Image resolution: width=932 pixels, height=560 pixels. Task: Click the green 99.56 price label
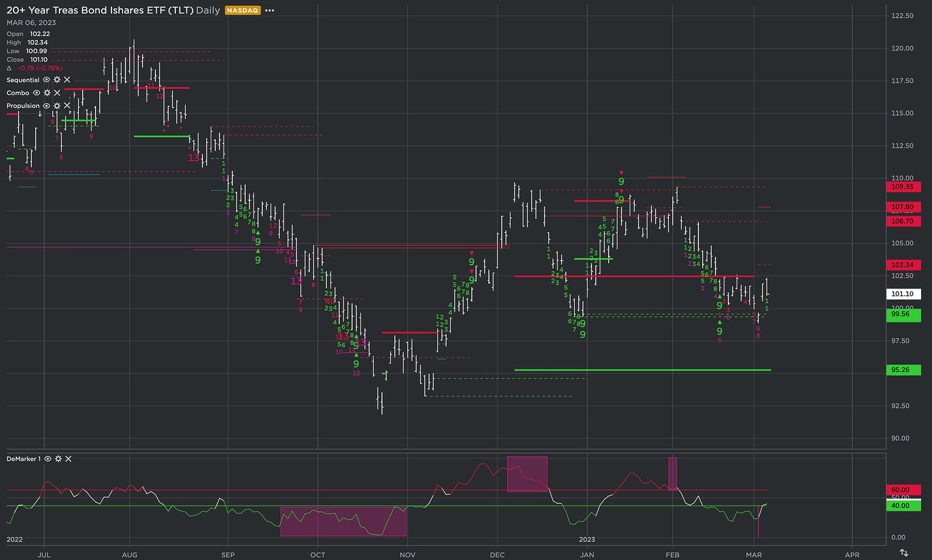(902, 314)
